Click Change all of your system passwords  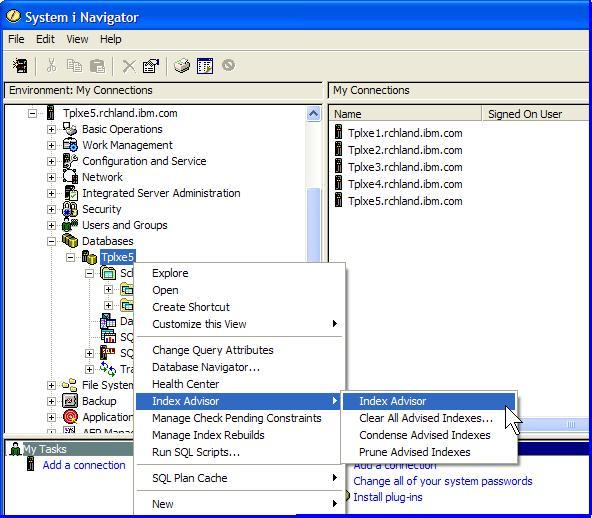click(442, 481)
